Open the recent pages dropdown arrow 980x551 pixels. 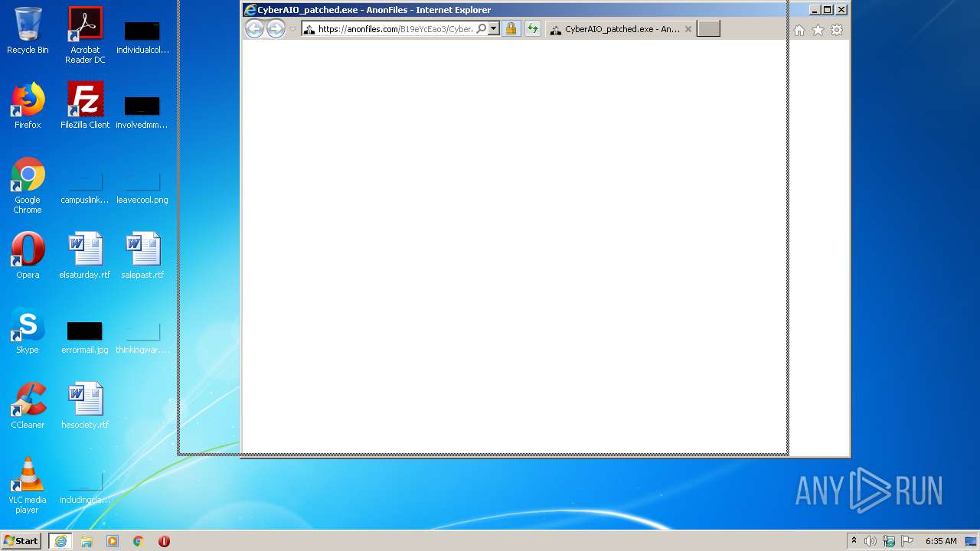click(292, 29)
